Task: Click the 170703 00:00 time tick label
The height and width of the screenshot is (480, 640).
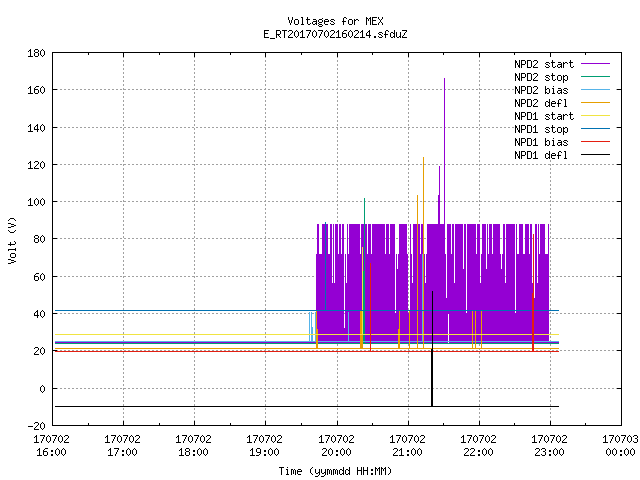Action: click(x=620, y=445)
